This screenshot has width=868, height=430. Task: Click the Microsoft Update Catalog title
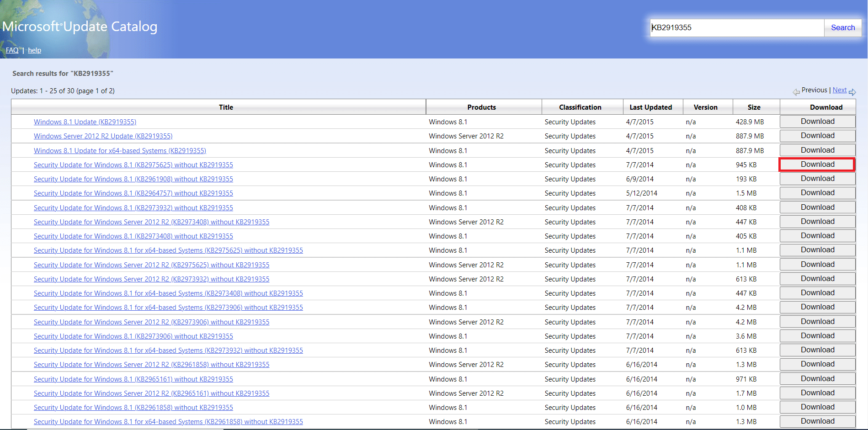(80, 27)
